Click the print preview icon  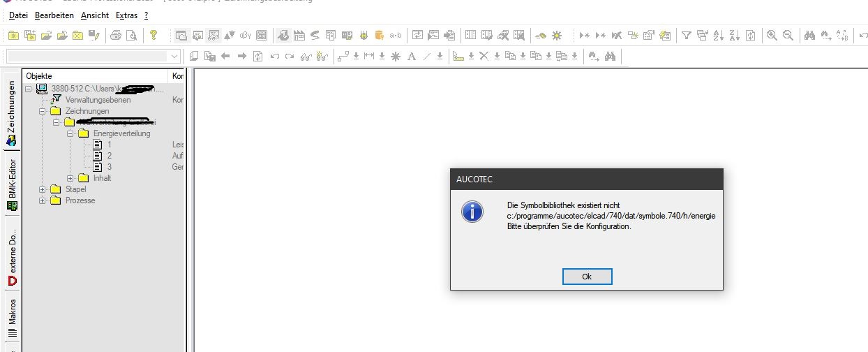131,35
